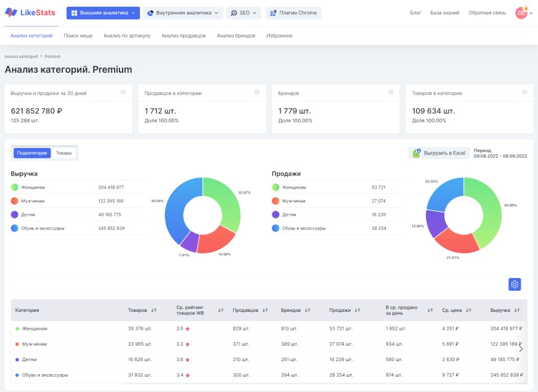This screenshot has width=538, height=392.
Task: Sort table by Товаров column arrows
Action: point(153,310)
